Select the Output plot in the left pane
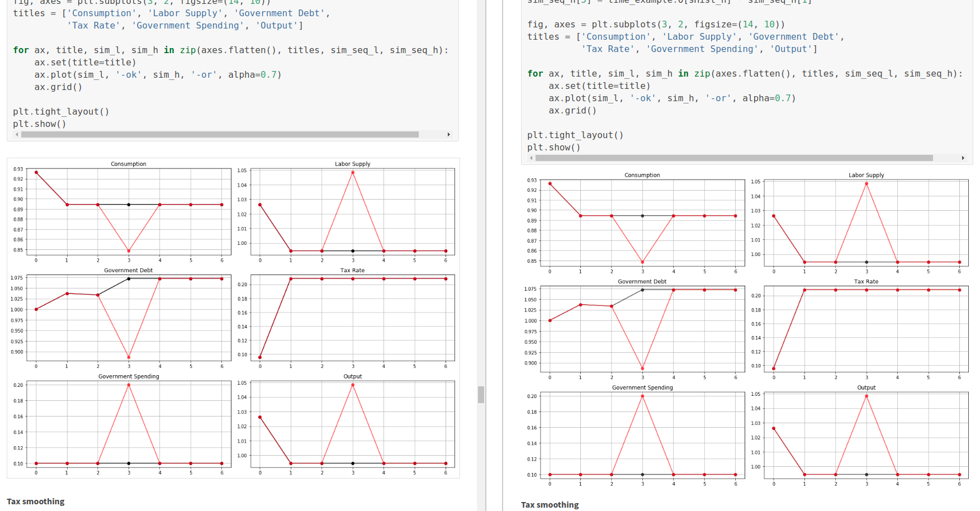This screenshot has height=511, width=980. coord(352,424)
